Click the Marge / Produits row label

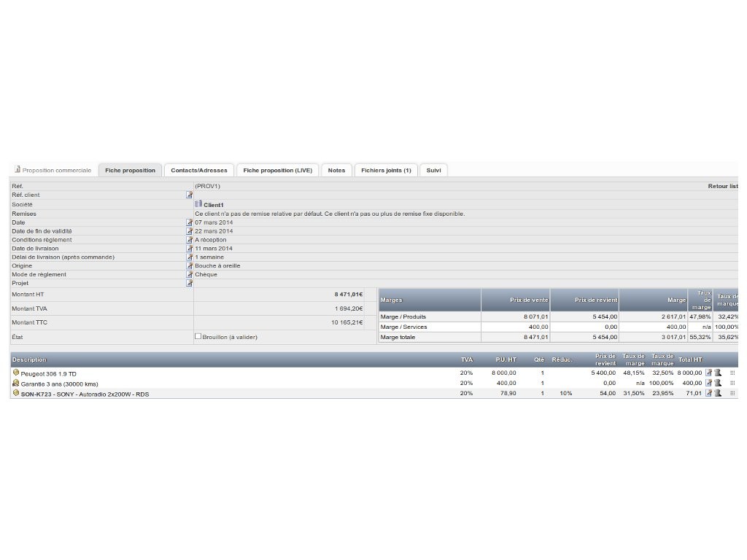(403, 316)
